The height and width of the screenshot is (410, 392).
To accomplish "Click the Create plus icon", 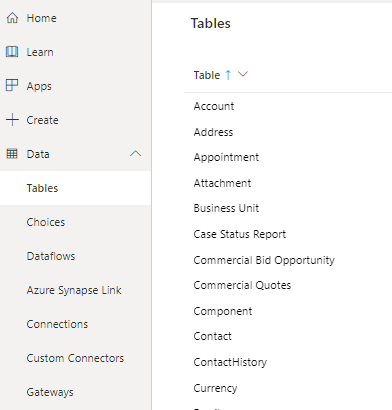I will [x=12, y=120].
